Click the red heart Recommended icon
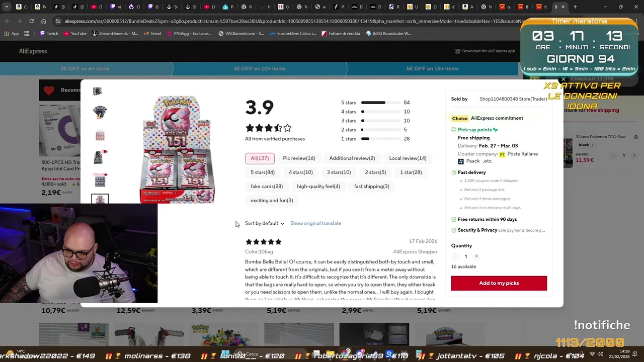The width and height of the screenshot is (644, 362). tap(49, 90)
